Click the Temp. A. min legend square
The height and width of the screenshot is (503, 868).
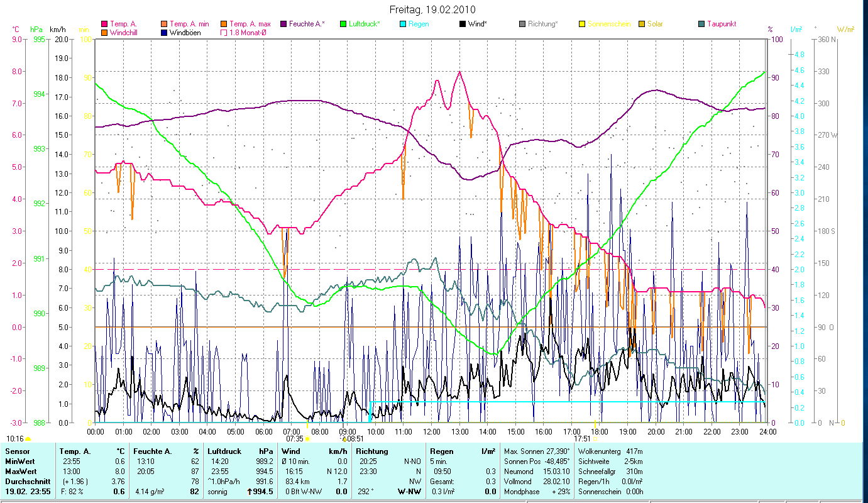point(165,24)
